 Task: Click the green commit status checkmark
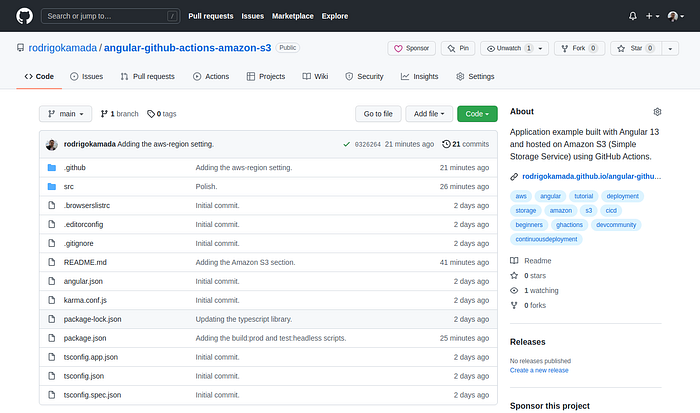click(x=346, y=144)
